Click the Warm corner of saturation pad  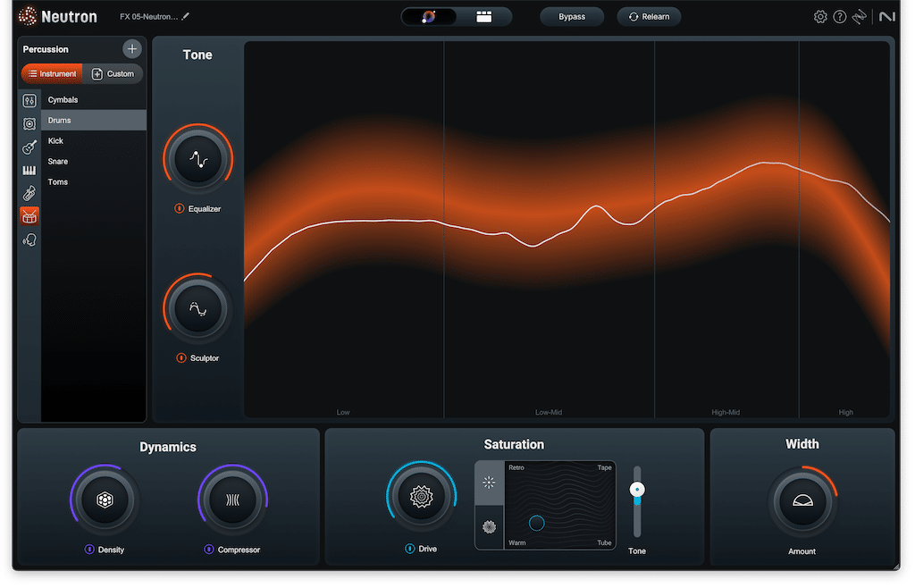pyautogui.click(x=517, y=543)
